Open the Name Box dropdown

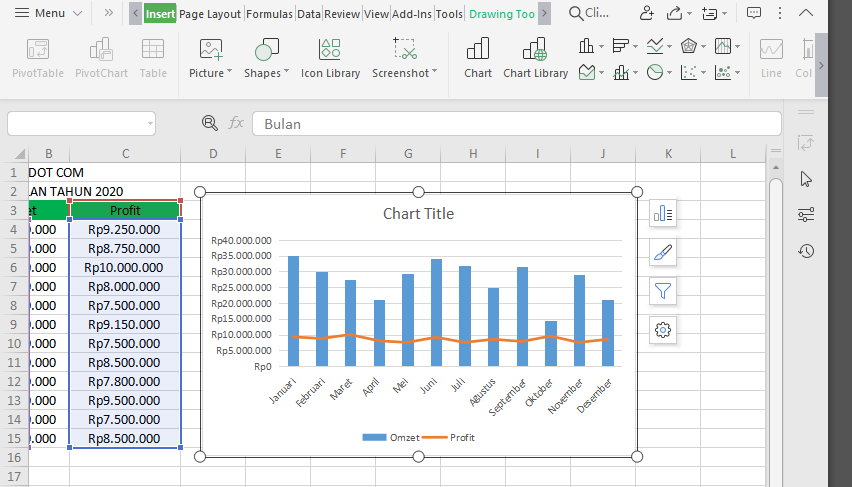(150, 124)
